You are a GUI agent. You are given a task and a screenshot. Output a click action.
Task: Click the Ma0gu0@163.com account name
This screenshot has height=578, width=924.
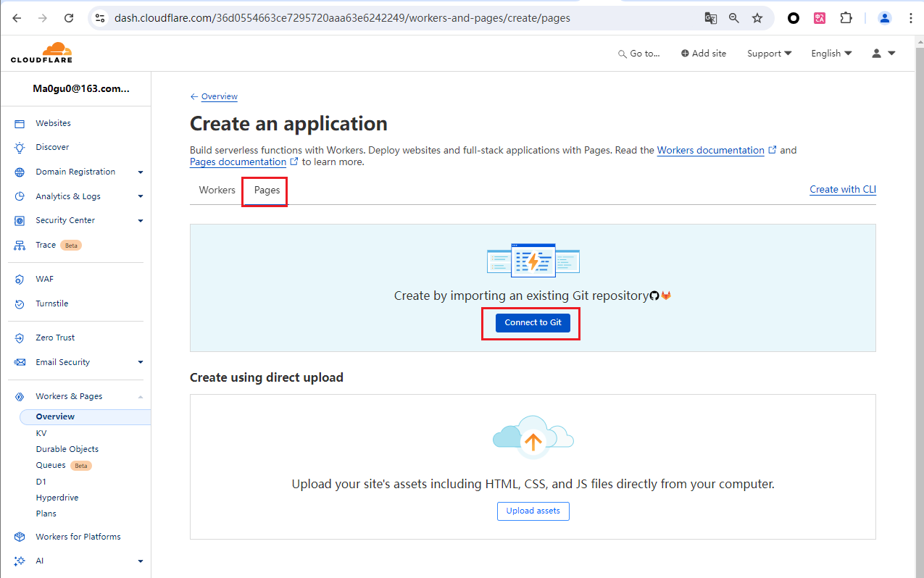81,89
